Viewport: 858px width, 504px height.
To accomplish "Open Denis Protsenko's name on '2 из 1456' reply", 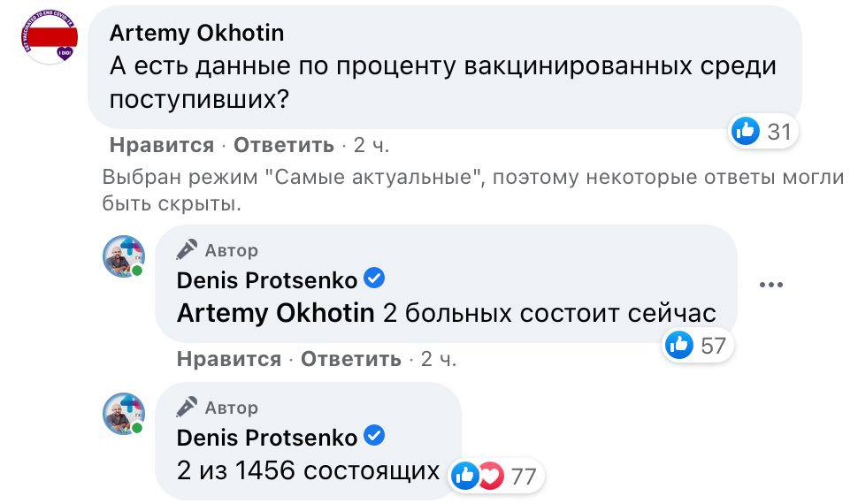I will [x=267, y=437].
